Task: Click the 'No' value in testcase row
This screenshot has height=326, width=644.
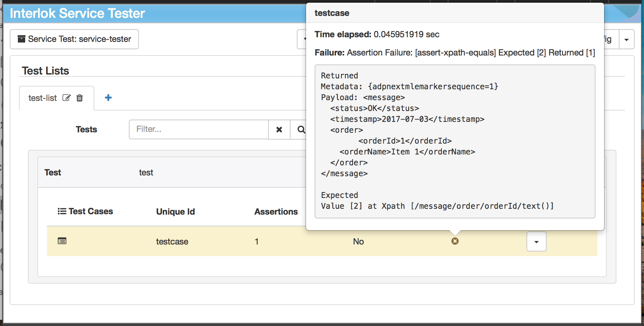Action: pyautogui.click(x=358, y=241)
